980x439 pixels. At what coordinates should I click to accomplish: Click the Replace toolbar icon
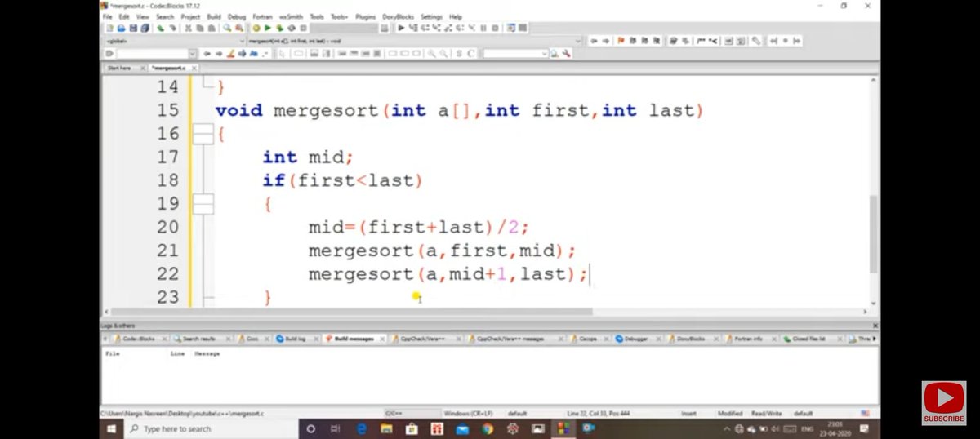[x=239, y=28]
